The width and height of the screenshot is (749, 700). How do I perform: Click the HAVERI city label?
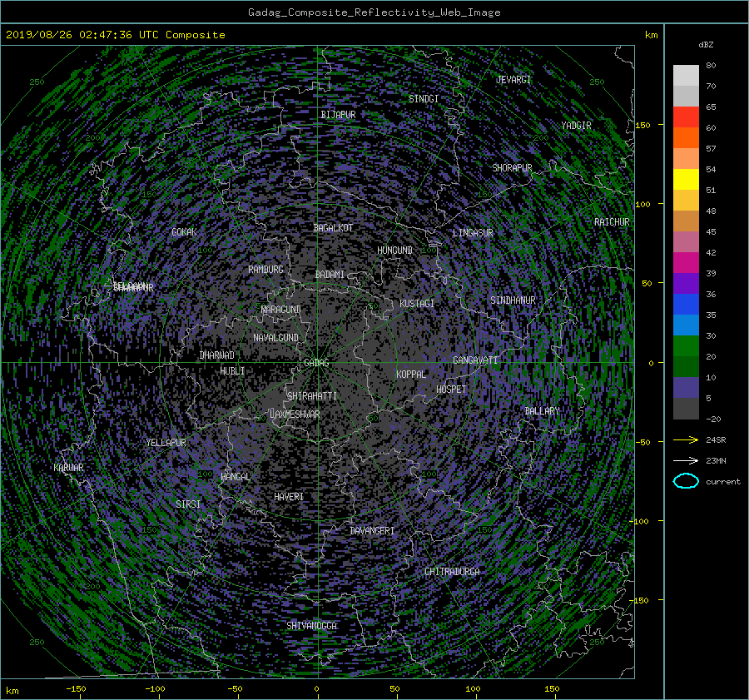pos(289,498)
